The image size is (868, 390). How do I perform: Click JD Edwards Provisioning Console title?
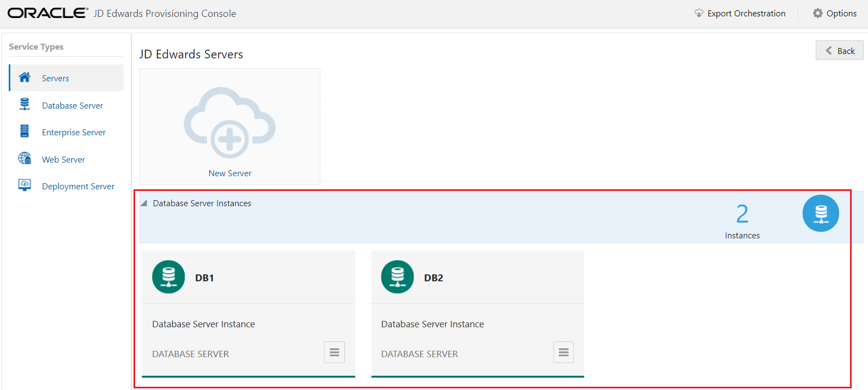tap(165, 14)
